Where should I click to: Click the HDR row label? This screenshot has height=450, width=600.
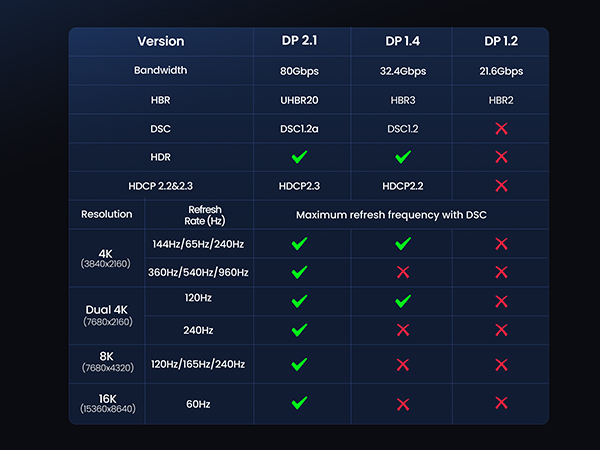(160, 157)
